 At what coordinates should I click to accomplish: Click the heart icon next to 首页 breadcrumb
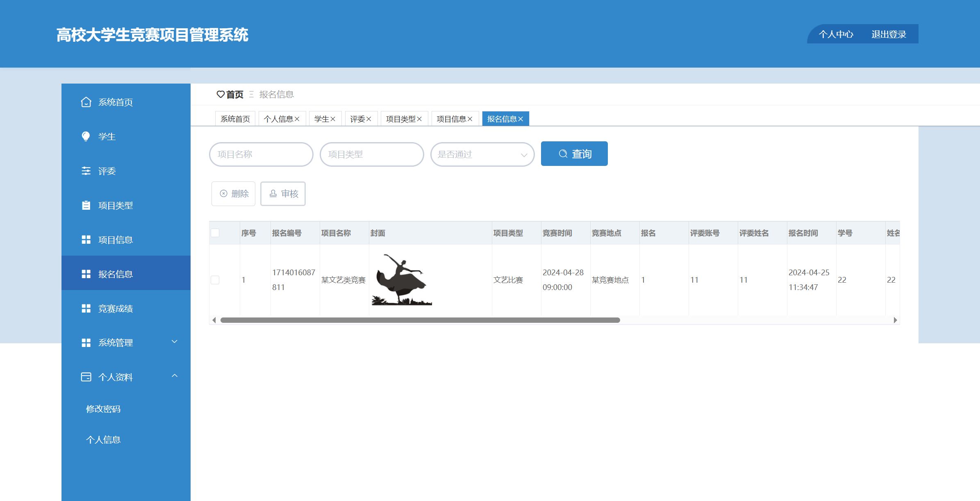221,94
